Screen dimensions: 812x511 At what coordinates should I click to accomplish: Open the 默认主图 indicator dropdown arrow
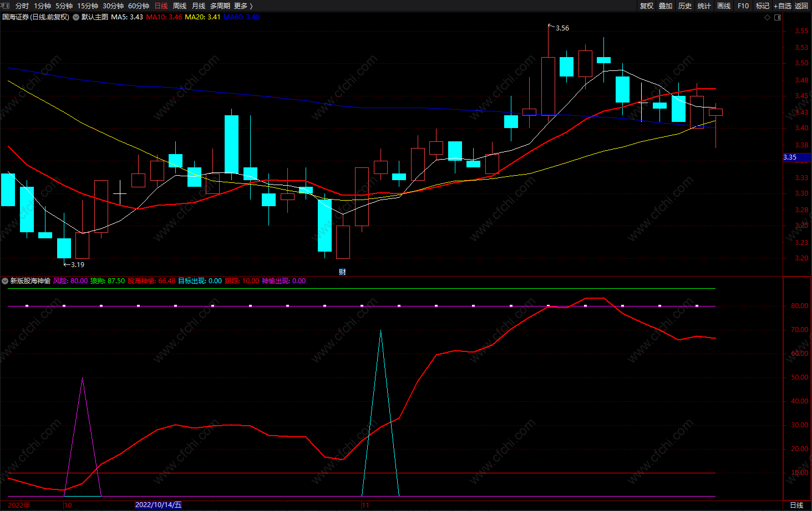(76, 17)
